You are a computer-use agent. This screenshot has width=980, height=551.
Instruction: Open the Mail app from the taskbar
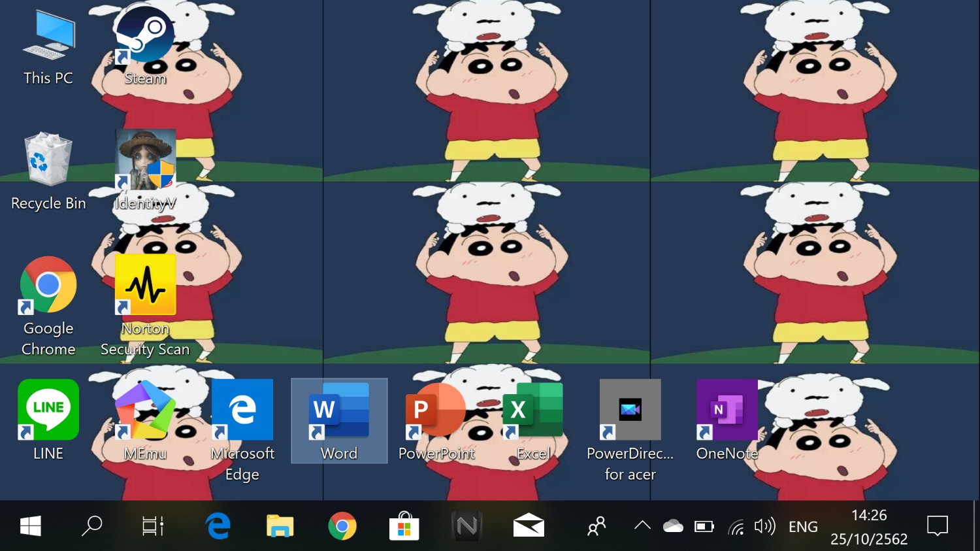(529, 526)
